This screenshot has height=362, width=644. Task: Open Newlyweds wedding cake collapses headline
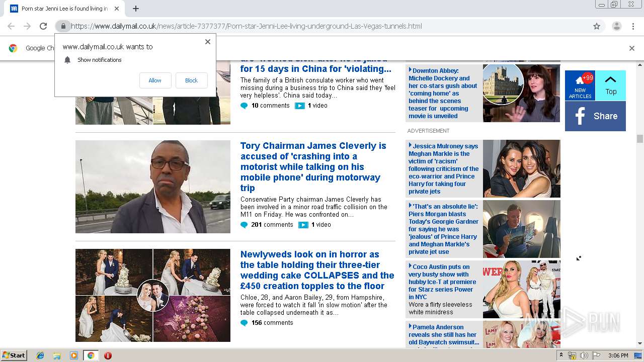pos(317,270)
